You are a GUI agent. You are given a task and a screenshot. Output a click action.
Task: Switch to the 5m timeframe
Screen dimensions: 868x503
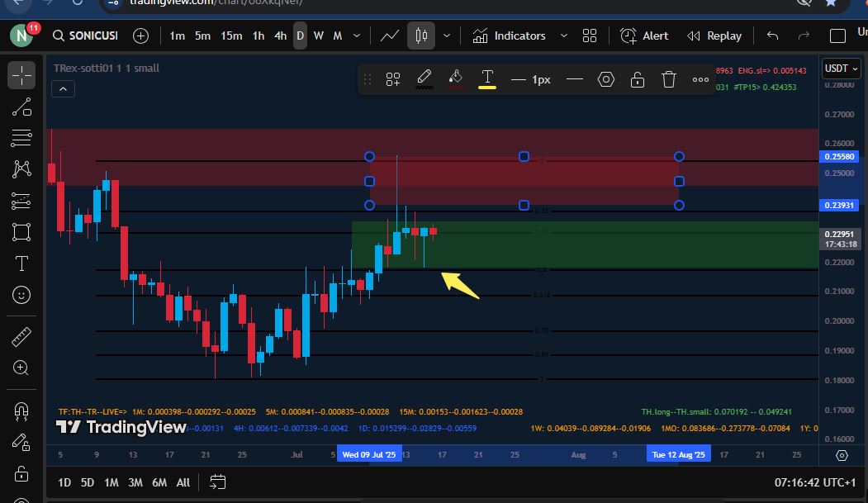point(202,36)
